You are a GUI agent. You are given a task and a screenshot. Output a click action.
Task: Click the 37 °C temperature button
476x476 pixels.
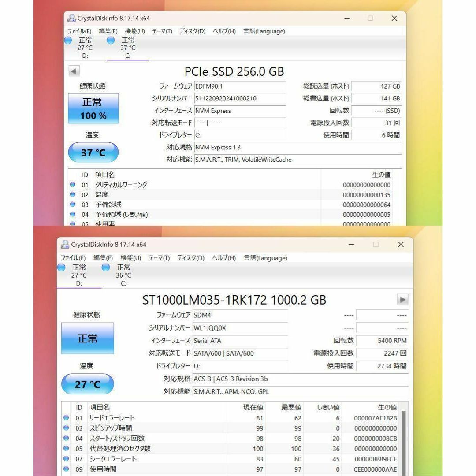click(x=93, y=152)
